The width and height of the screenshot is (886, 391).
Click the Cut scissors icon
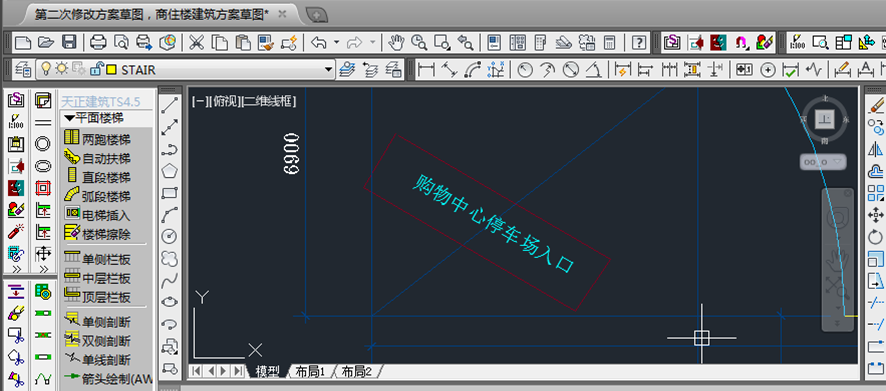196,42
